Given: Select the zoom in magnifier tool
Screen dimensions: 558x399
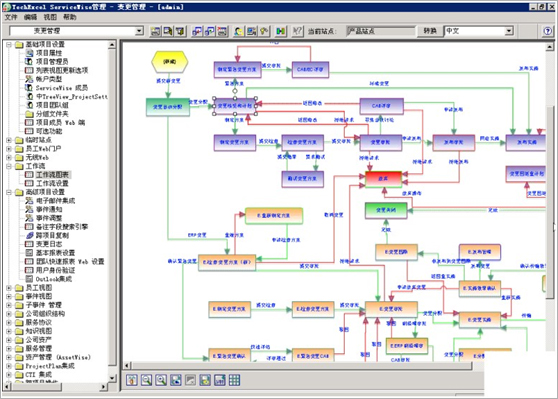Looking at the screenshot, I should tap(161, 380).
